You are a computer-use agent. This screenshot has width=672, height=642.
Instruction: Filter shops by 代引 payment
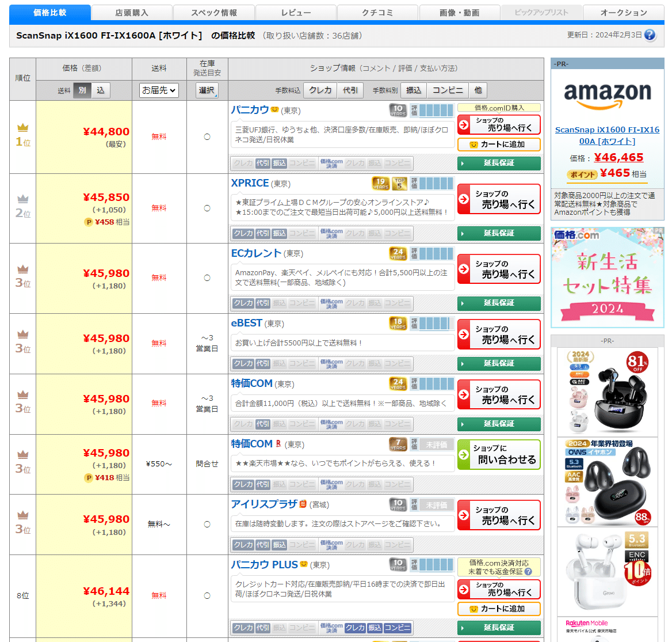[350, 90]
